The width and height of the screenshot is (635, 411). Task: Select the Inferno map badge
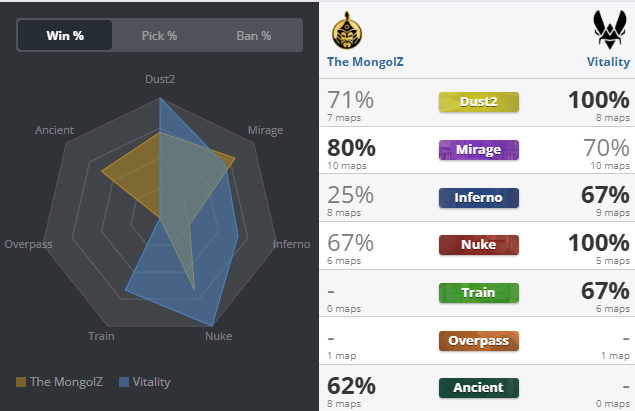pos(479,198)
